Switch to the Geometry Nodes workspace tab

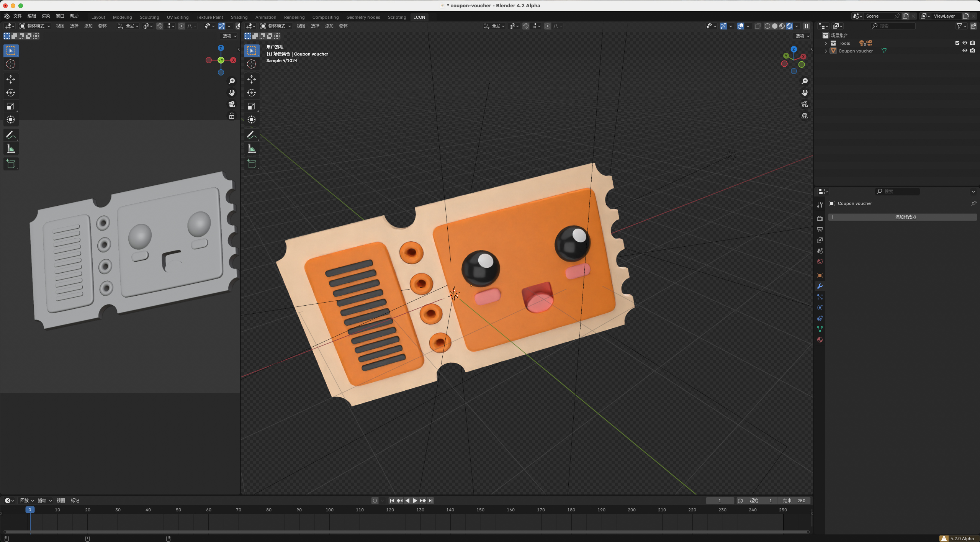(363, 17)
